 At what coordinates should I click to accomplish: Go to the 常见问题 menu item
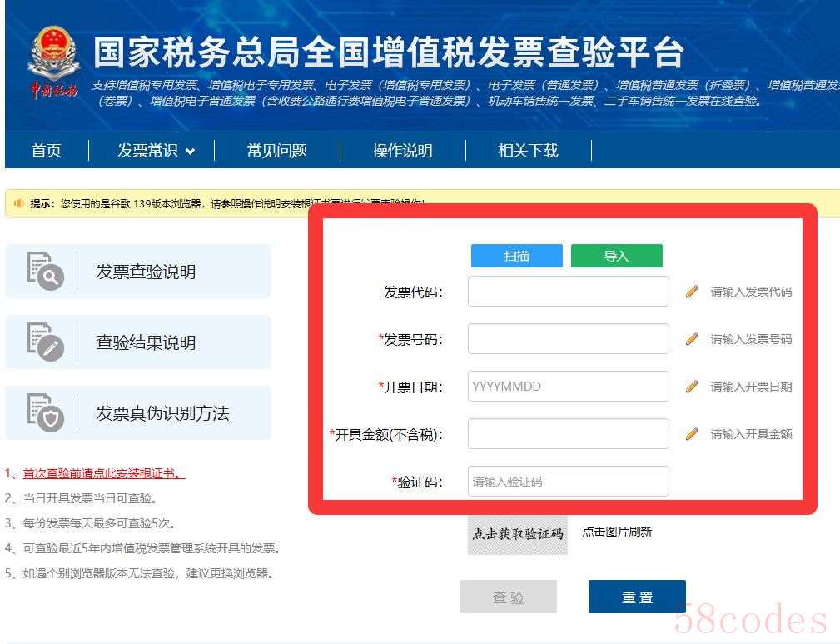click(x=277, y=151)
